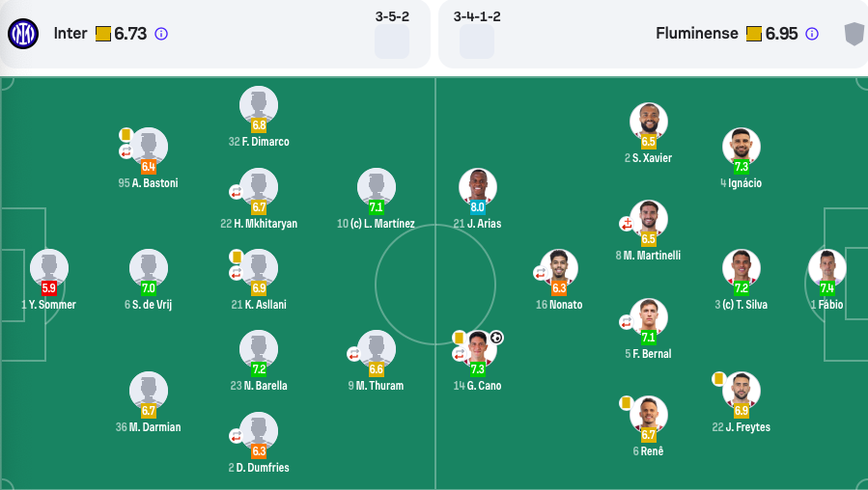Open J. Arias player photo
Image resolution: width=868 pixels, height=490 pixels.
(477, 187)
